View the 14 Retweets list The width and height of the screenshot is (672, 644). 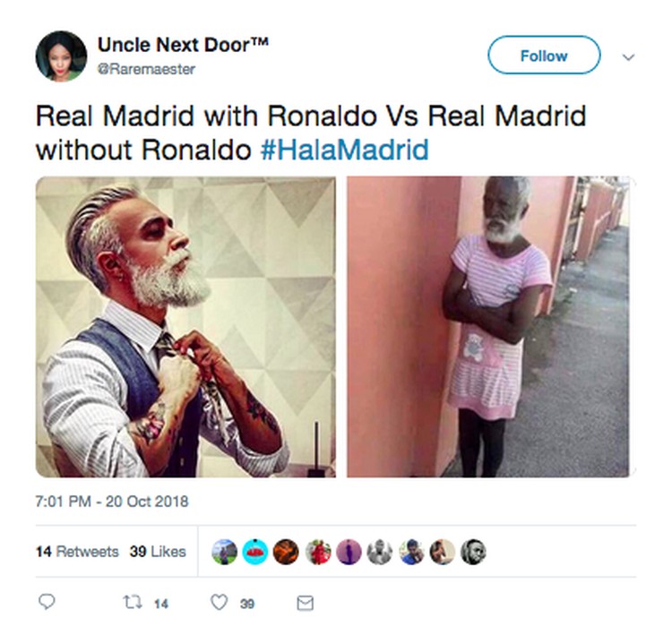coord(77,552)
